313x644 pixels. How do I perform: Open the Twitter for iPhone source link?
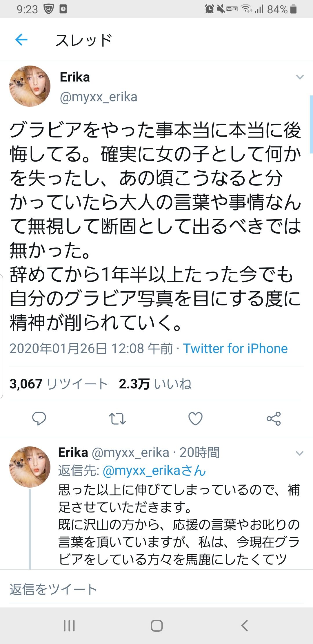coord(235,348)
